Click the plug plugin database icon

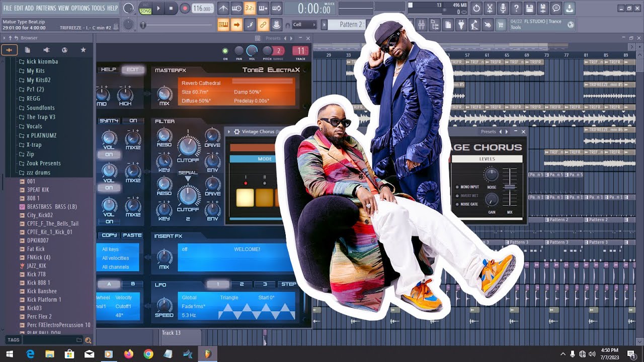(x=461, y=25)
